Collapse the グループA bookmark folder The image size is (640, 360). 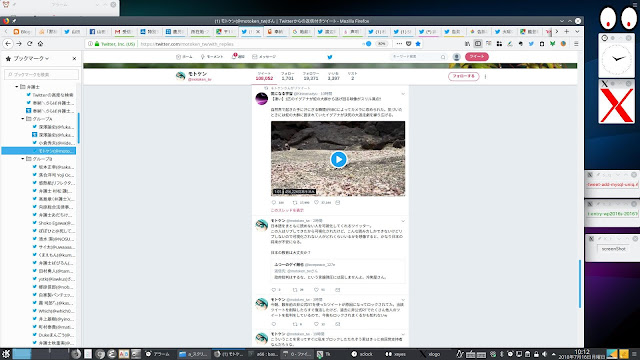23,119
